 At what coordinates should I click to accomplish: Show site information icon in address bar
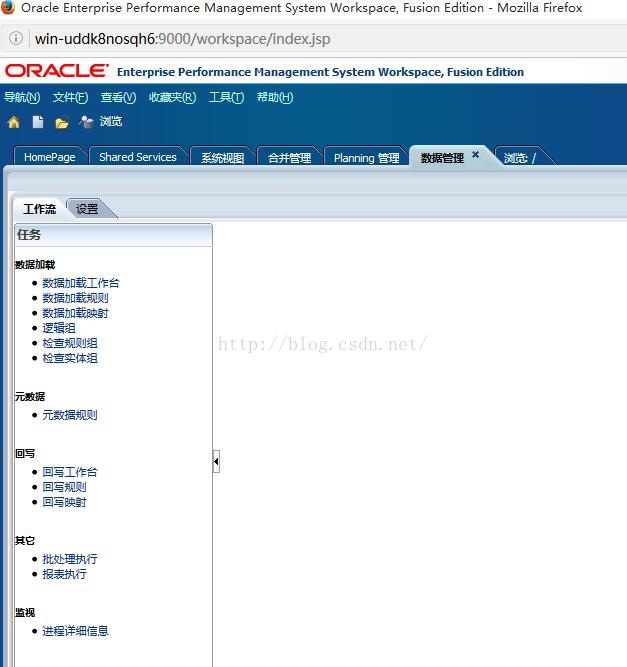pyautogui.click(x=16, y=38)
